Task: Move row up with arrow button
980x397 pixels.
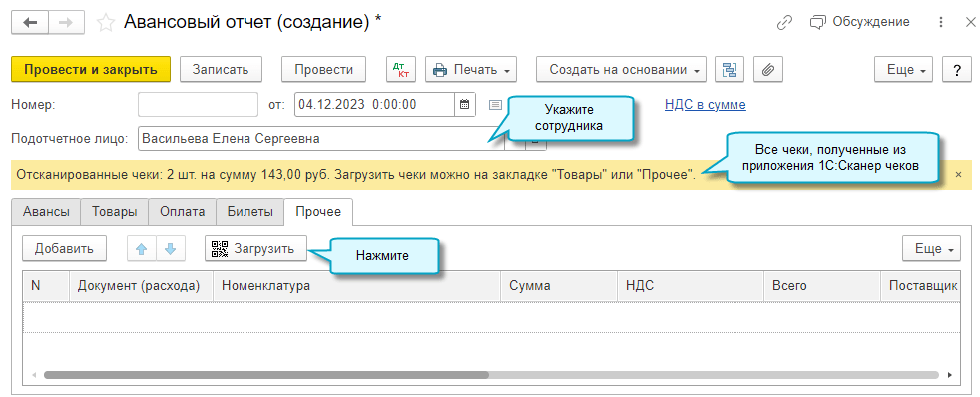Action: pos(142,249)
